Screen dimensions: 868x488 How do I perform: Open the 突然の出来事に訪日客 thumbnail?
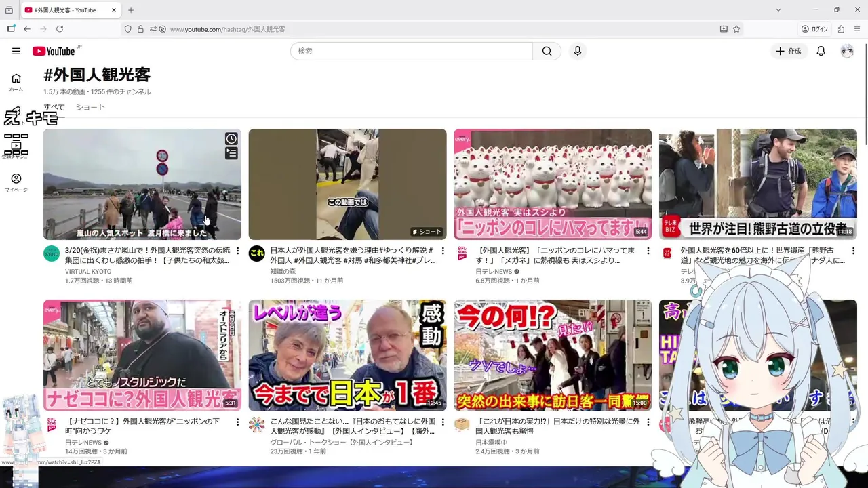click(x=553, y=355)
